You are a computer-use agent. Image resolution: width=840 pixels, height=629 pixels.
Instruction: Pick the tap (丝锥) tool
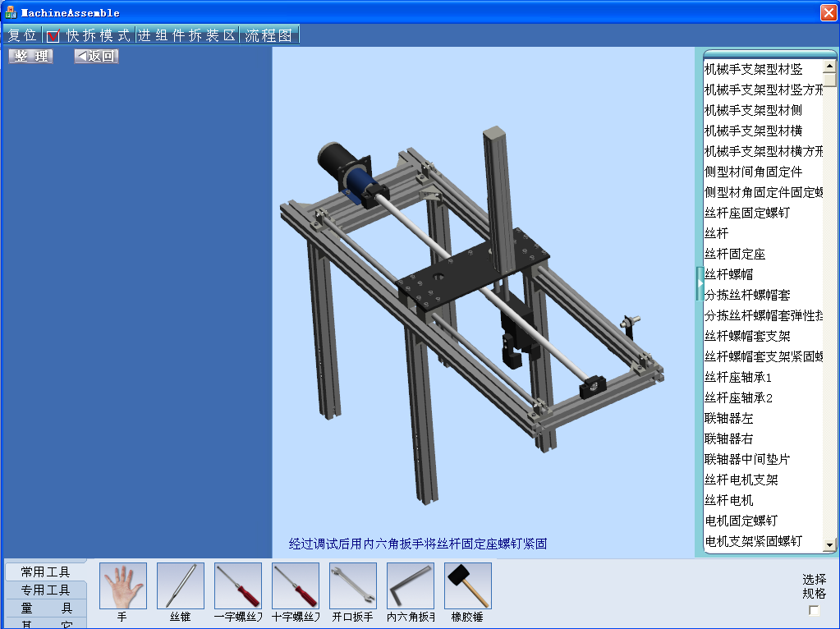tap(180, 586)
